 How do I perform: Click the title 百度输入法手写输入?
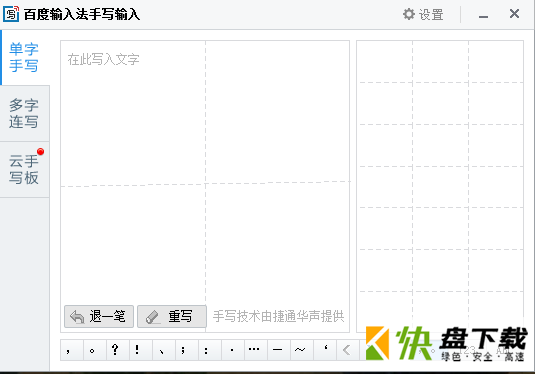point(82,14)
